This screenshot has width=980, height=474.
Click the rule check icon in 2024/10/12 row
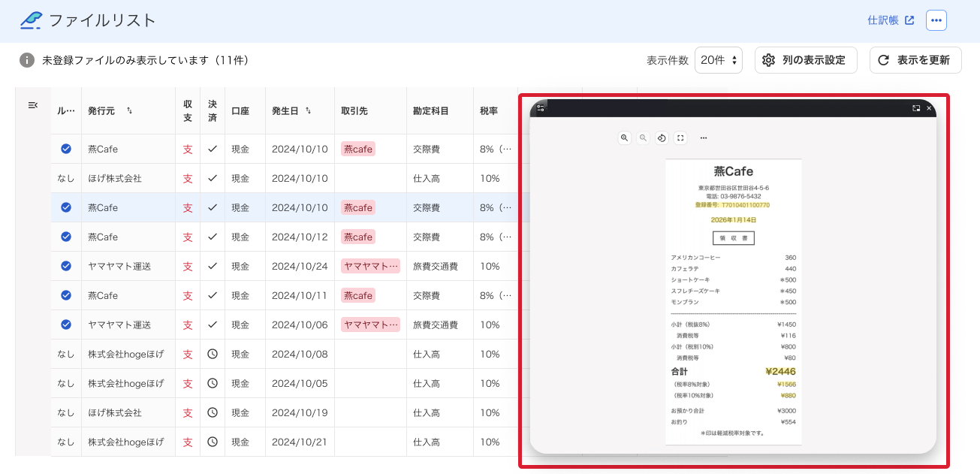coord(66,237)
